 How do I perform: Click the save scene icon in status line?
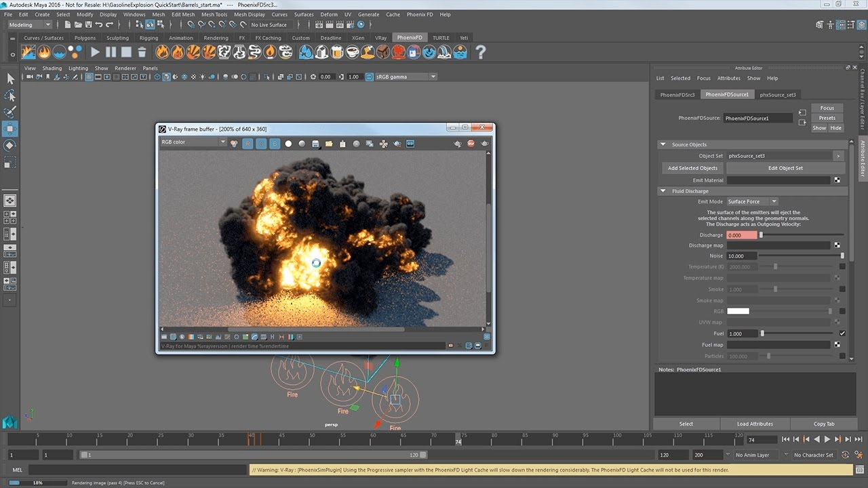[89, 25]
